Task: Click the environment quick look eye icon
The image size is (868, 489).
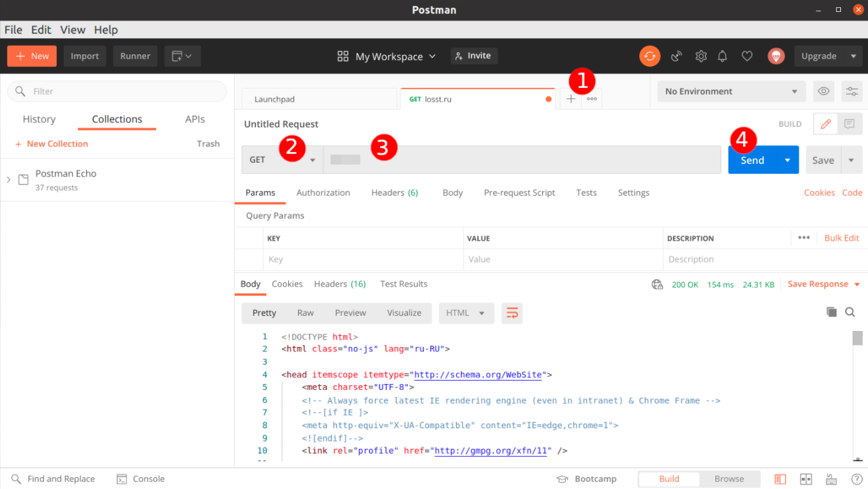Action: tap(823, 91)
